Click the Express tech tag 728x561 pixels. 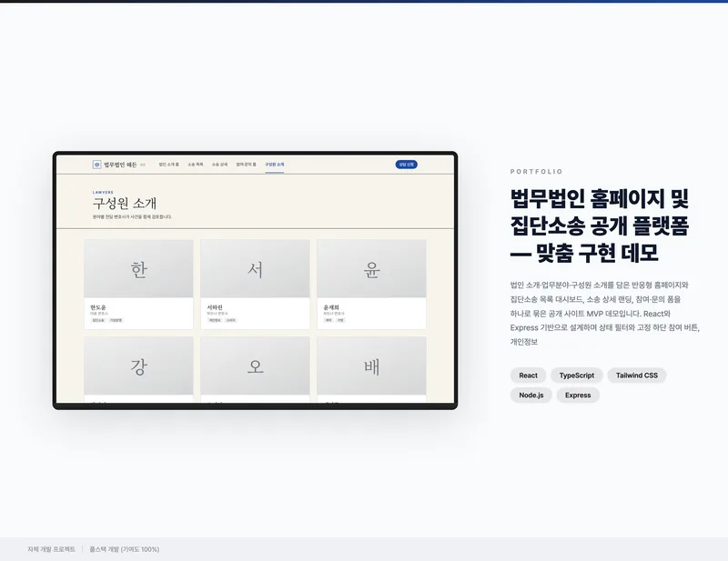tap(578, 396)
